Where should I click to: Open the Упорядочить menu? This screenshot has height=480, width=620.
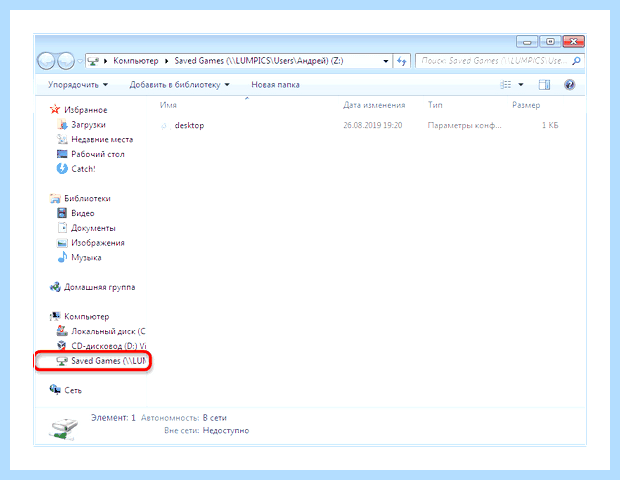pos(78,85)
